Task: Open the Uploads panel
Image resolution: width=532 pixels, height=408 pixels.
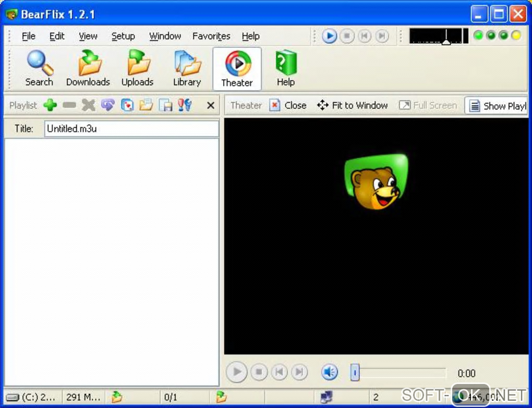Action: [137, 68]
